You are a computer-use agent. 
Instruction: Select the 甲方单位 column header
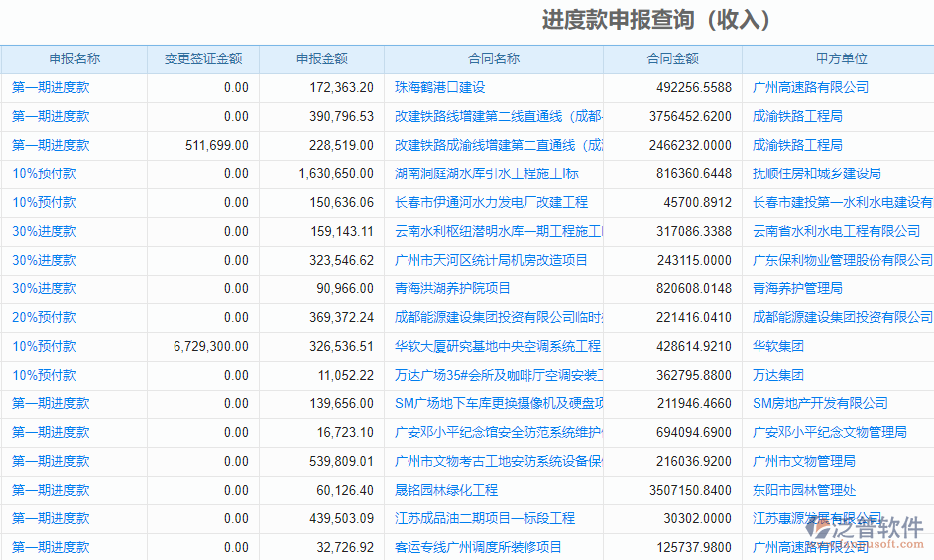click(841, 59)
